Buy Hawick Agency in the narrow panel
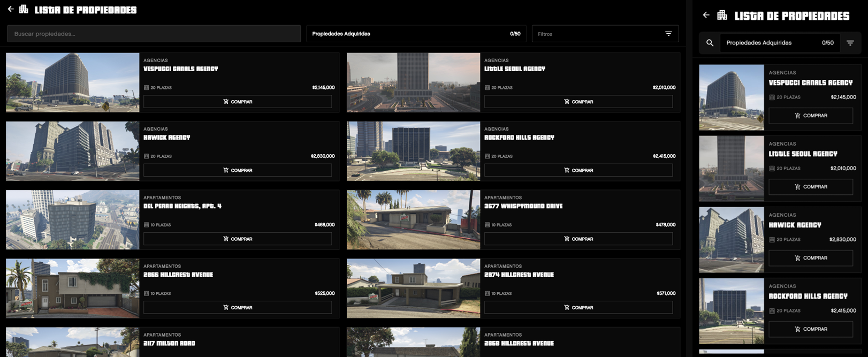The height and width of the screenshot is (357, 868). 811,258
